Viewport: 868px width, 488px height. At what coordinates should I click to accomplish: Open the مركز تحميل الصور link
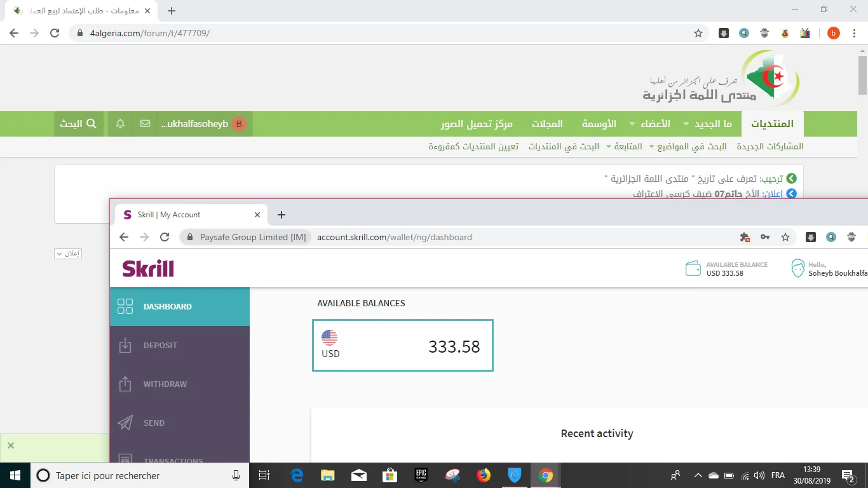click(477, 124)
